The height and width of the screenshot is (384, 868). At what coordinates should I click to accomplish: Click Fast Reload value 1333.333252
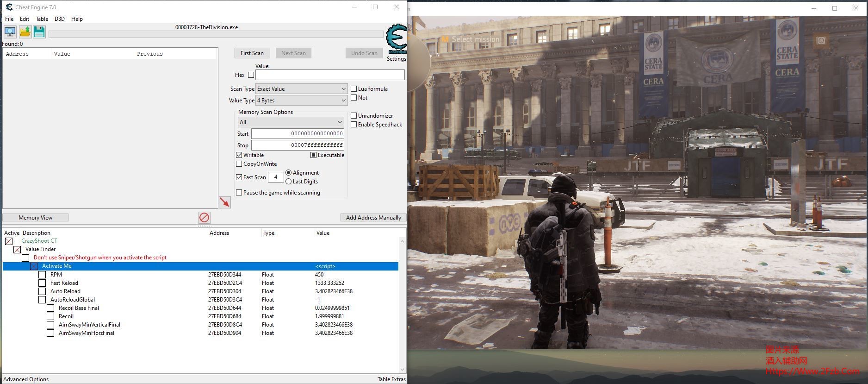(329, 283)
